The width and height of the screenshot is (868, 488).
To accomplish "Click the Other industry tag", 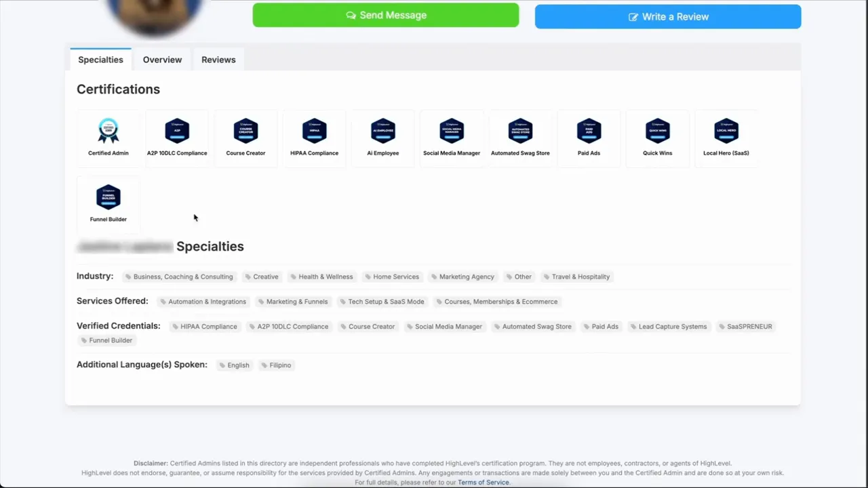I will (x=519, y=277).
